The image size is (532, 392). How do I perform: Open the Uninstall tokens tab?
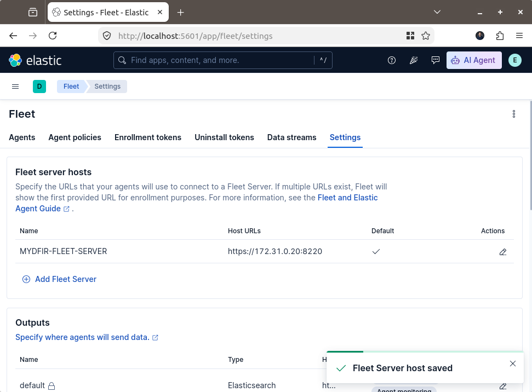(x=224, y=137)
